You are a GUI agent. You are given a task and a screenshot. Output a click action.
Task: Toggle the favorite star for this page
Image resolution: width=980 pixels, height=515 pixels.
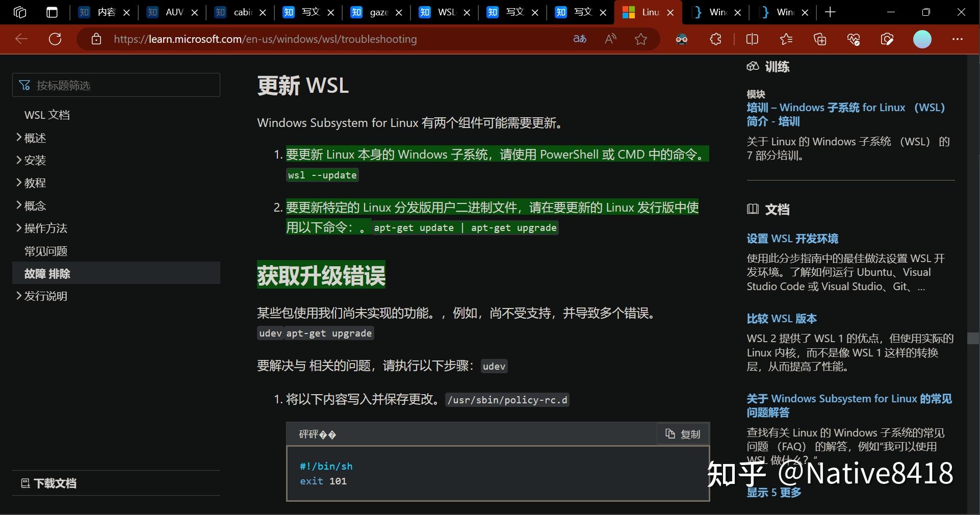(x=641, y=39)
